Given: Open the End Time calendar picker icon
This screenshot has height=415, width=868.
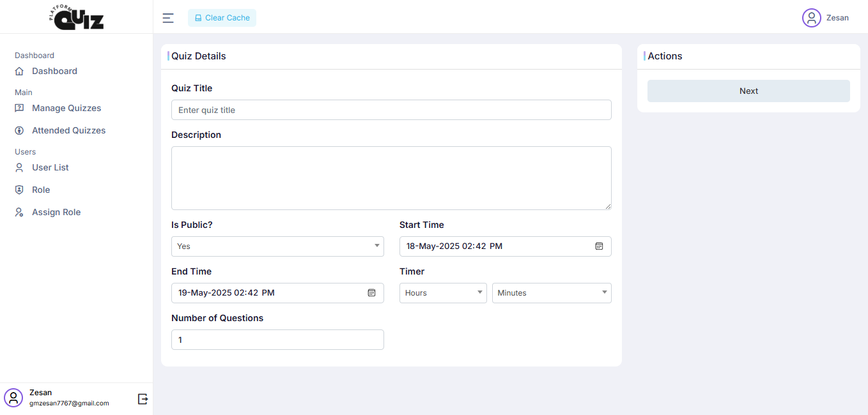Looking at the screenshot, I should coord(371,293).
